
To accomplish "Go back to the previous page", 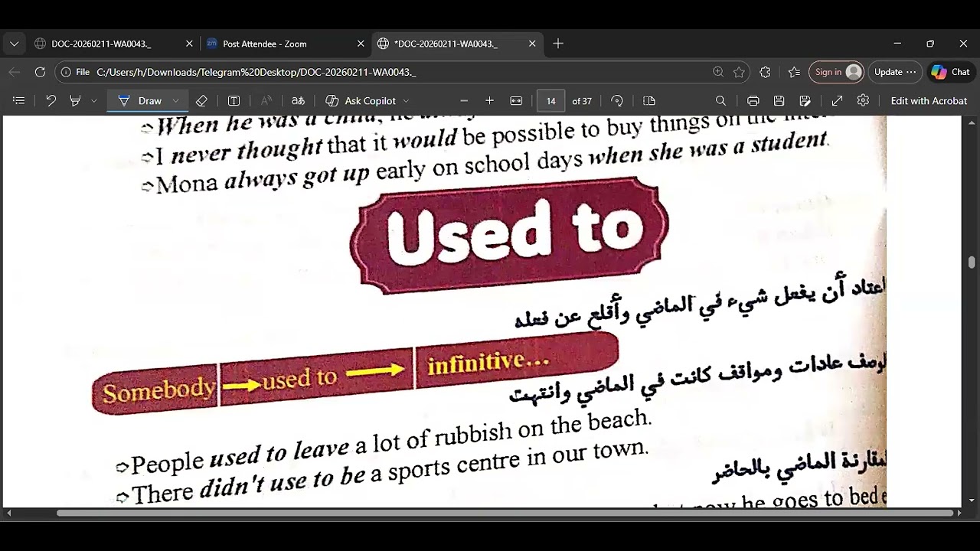I will (x=15, y=72).
